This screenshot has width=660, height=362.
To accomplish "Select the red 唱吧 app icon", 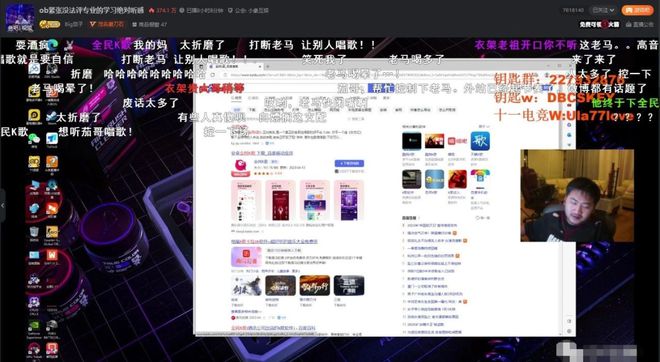I will tap(457, 141).
